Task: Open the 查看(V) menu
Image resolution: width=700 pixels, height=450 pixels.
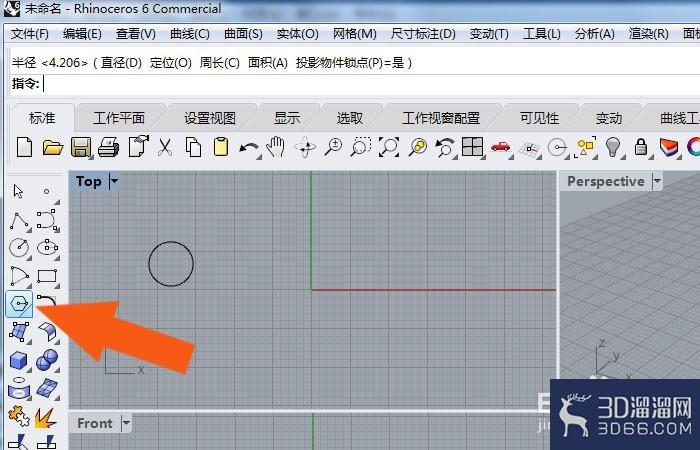Action: pyautogui.click(x=136, y=34)
